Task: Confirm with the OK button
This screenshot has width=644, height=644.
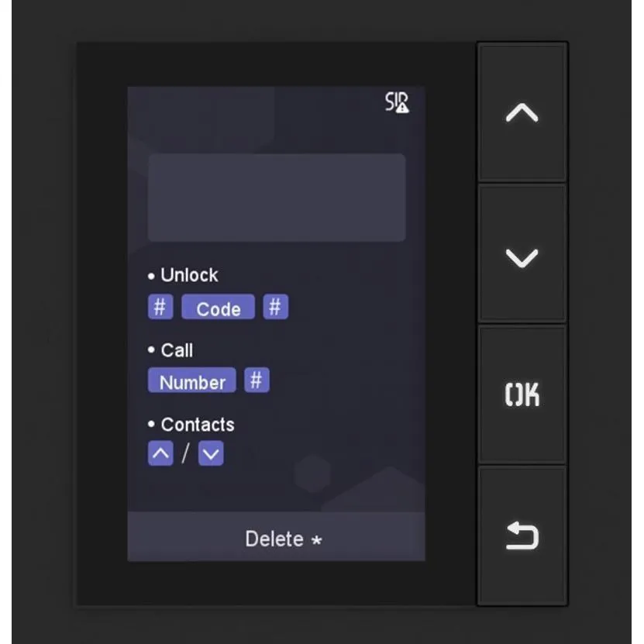Action: click(522, 394)
